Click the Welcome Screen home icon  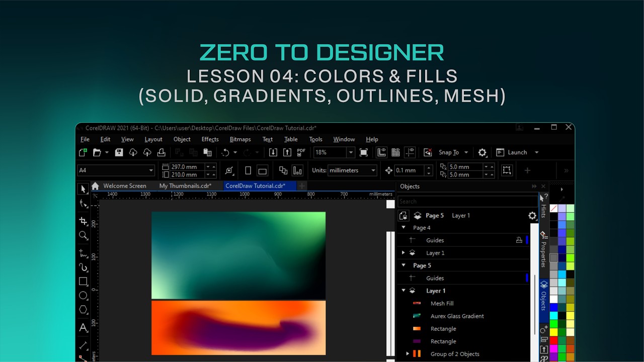tap(95, 186)
